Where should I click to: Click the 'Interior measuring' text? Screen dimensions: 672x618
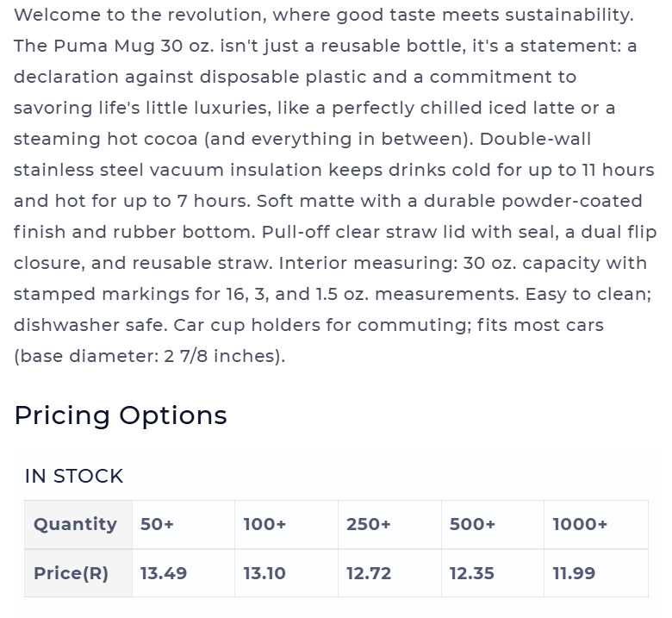[368, 263]
